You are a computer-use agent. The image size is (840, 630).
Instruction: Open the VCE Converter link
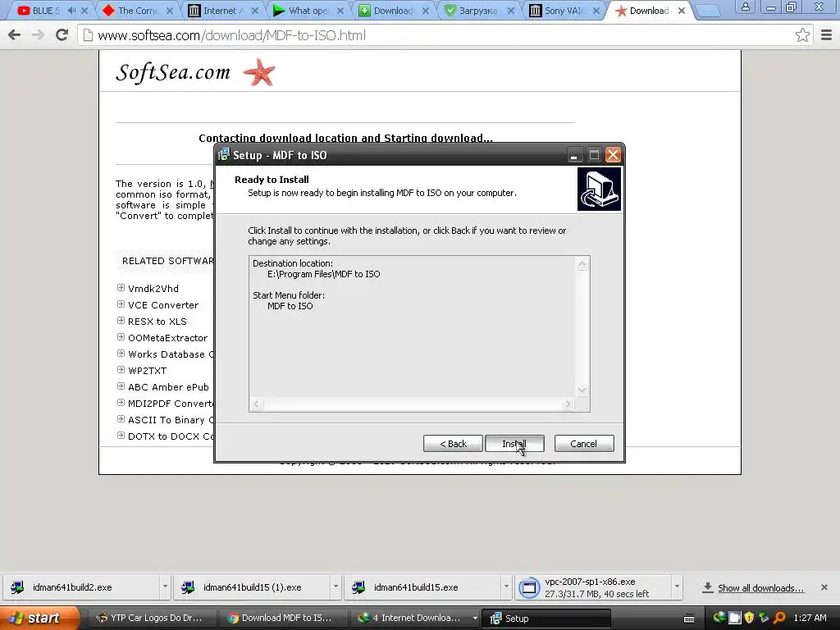point(163,305)
